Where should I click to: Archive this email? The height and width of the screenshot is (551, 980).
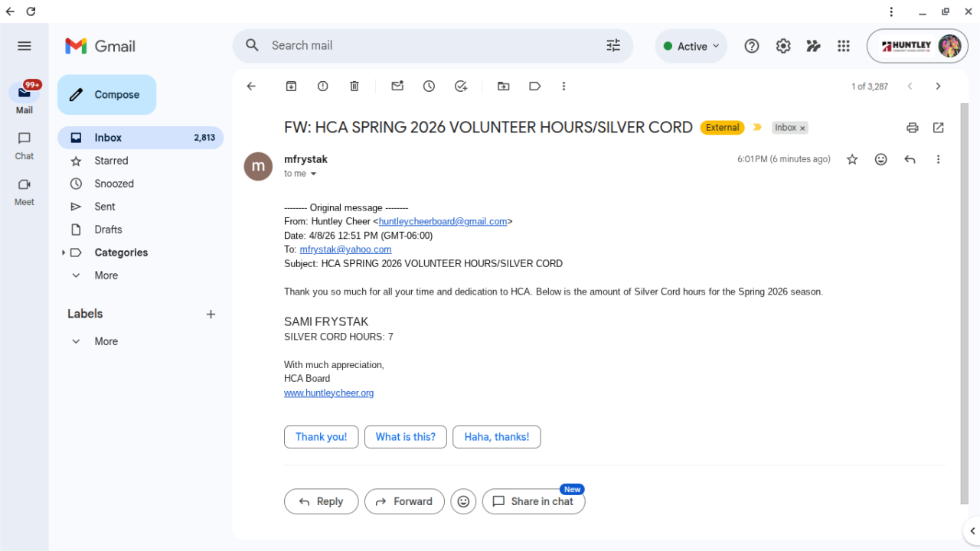click(291, 86)
